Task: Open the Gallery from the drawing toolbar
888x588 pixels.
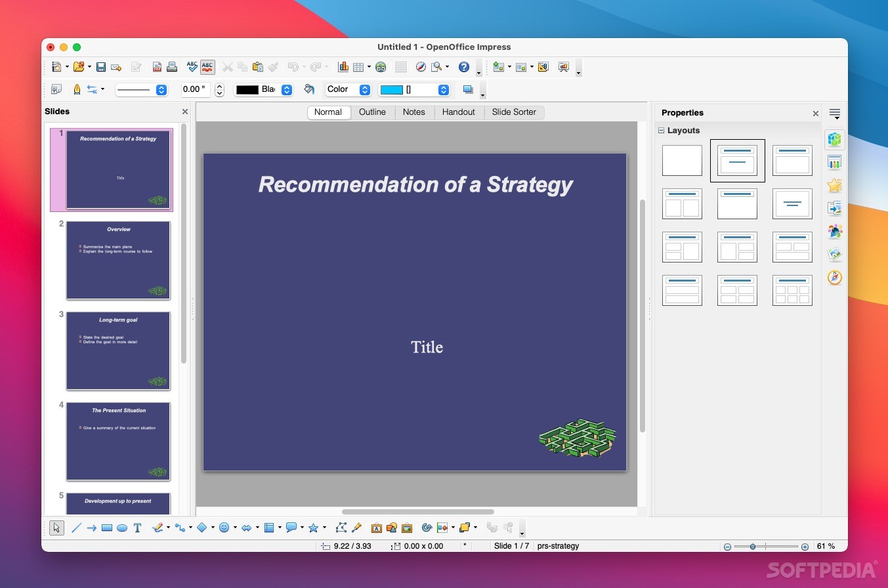Action: pos(407,528)
